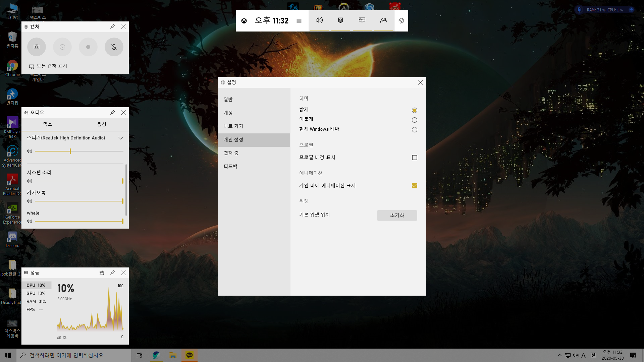Open performance widget options sliders icon
The height and width of the screenshot is (362, 644).
102,273
